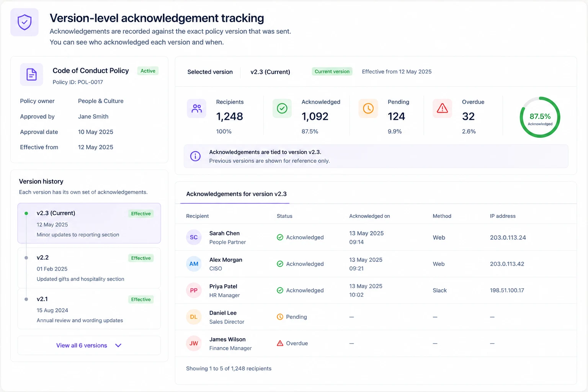Click the Overdue count 32
588x392 pixels.
click(x=468, y=116)
